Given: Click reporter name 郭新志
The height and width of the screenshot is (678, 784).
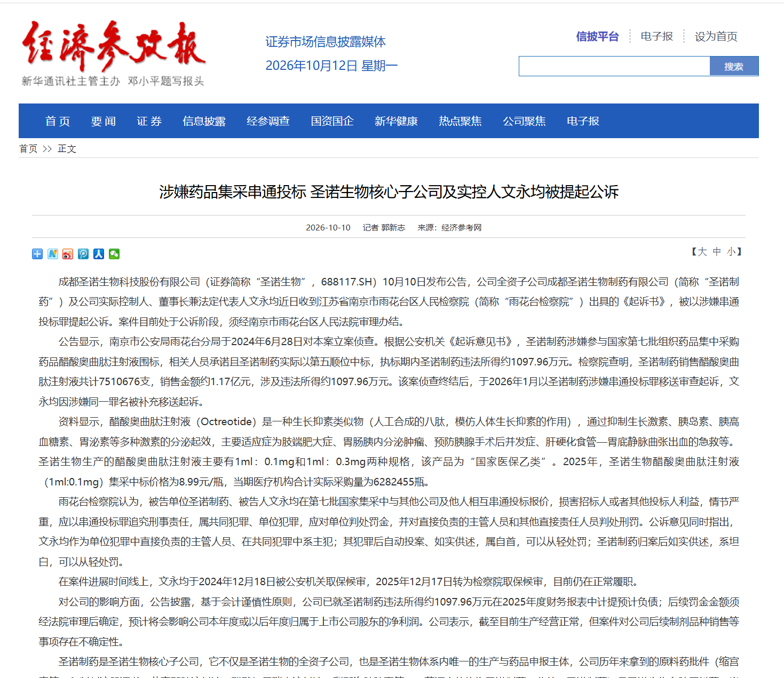Looking at the screenshot, I should pyautogui.click(x=393, y=228).
